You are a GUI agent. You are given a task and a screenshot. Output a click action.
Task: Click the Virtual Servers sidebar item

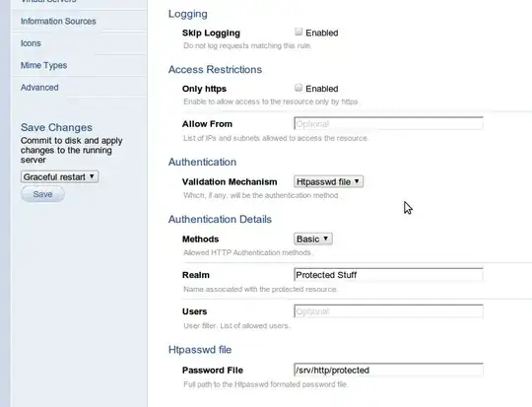click(x=48, y=1)
